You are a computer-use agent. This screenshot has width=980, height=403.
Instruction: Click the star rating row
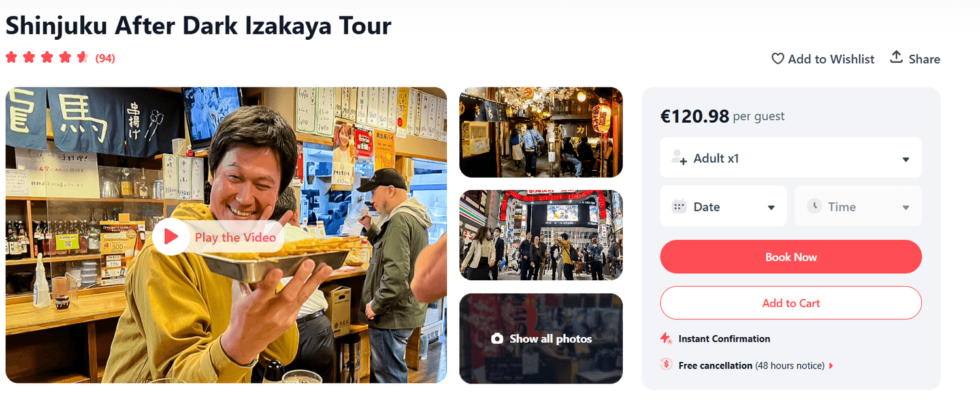(47, 57)
